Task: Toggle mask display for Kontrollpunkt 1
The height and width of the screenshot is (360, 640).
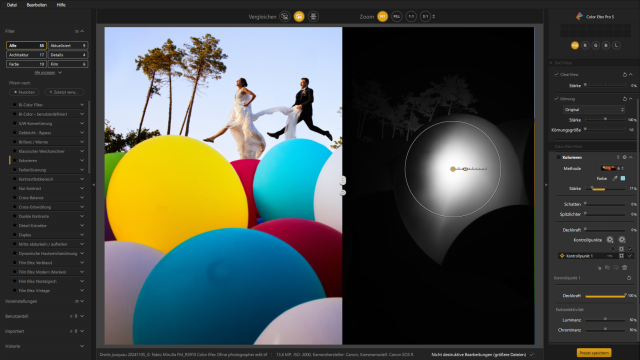Action: point(621,256)
